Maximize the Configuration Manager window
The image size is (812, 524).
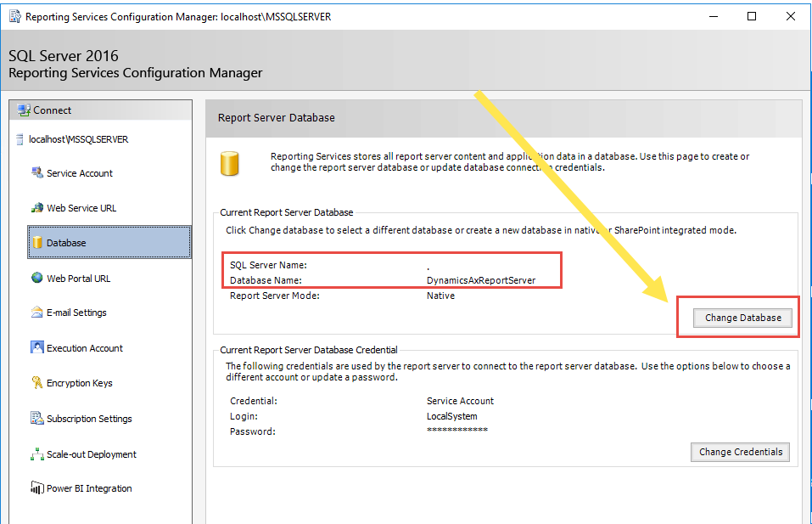click(x=752, y=17)
